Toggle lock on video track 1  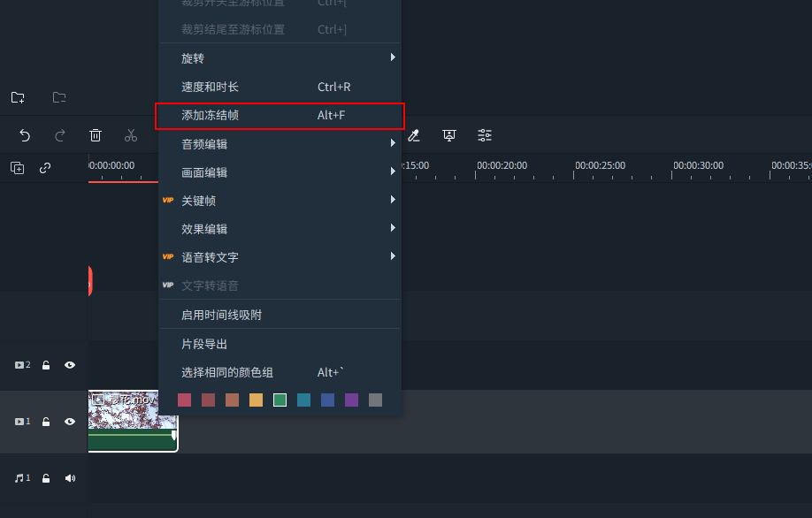[x=46, y=422]
